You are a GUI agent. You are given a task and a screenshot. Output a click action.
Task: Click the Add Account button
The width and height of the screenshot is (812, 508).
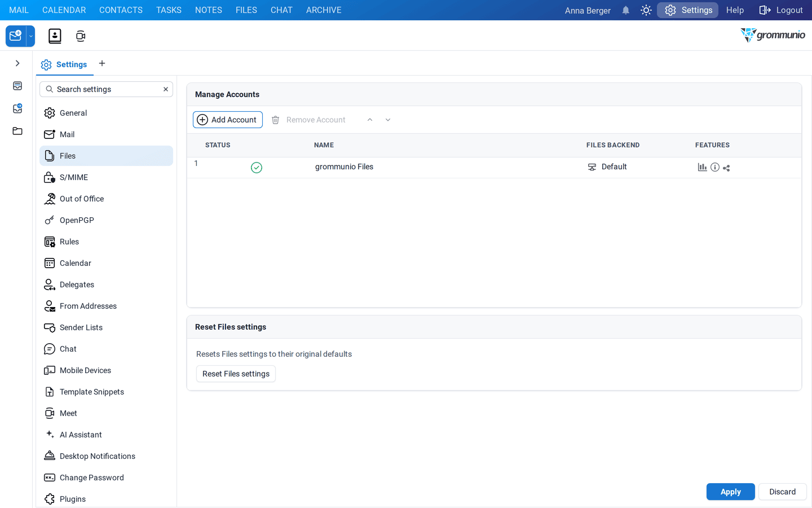[228, 120]
